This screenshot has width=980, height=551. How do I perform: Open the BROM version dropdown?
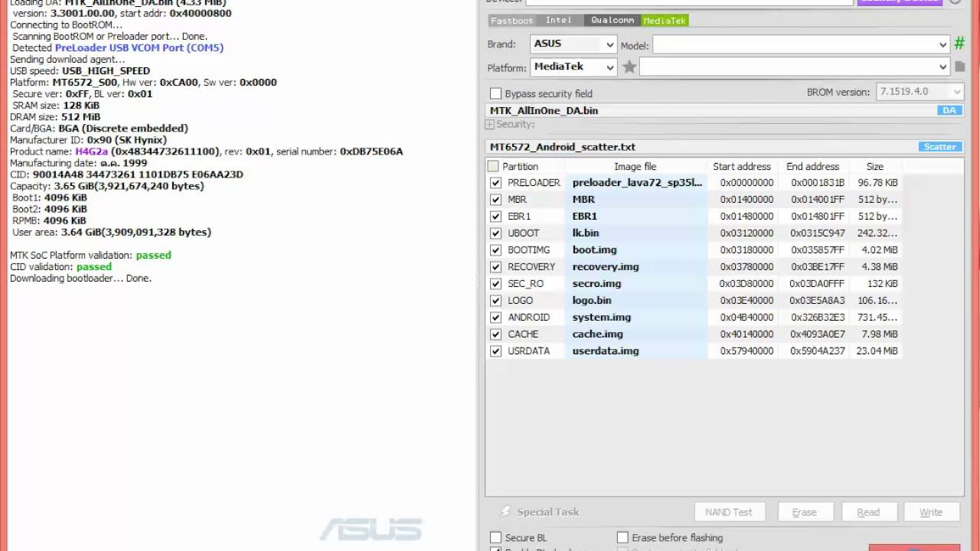click(x=920, y=92)
